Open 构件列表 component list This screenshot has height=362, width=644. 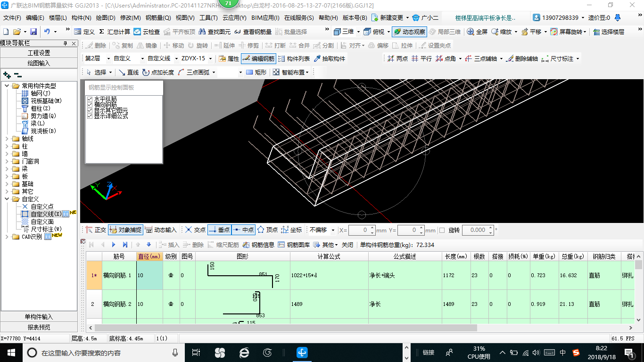click(294, 58)
